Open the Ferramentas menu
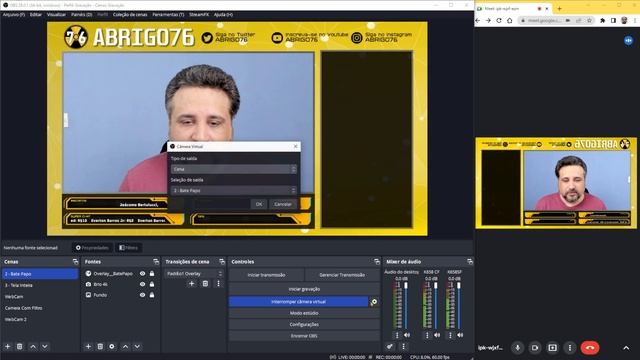The width and height of the screenshot is (640, 360). (x=168, y=15)
